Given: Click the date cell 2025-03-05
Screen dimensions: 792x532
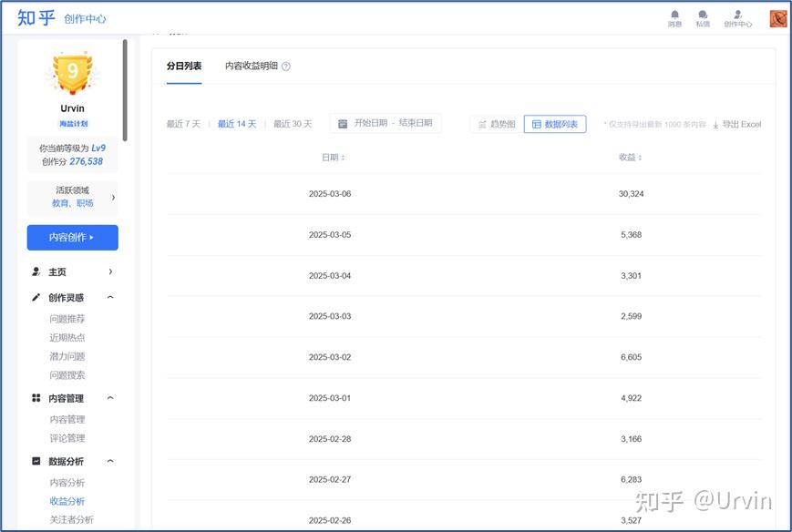Looking at the screenshot, I should (x=330, y=235).
